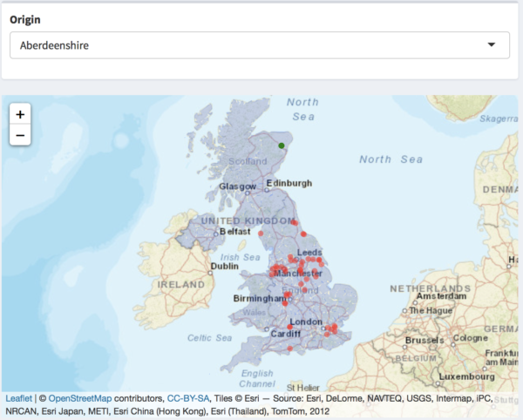Click the Brussels label on the map

426,341
